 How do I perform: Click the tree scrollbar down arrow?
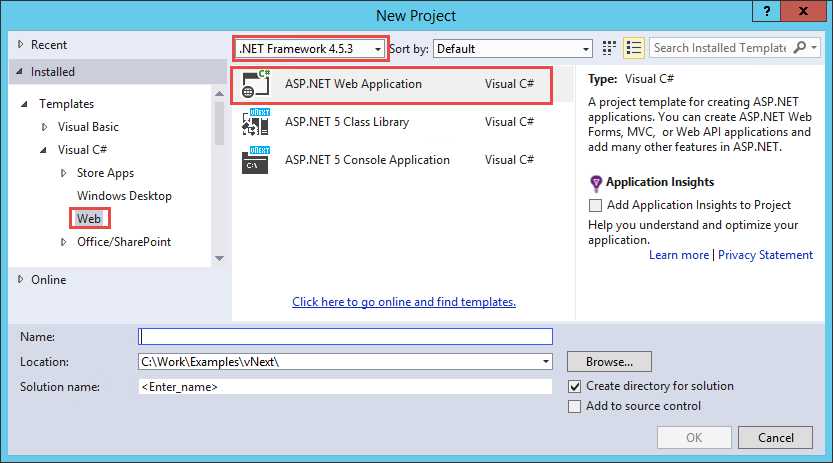coord(219,259)
